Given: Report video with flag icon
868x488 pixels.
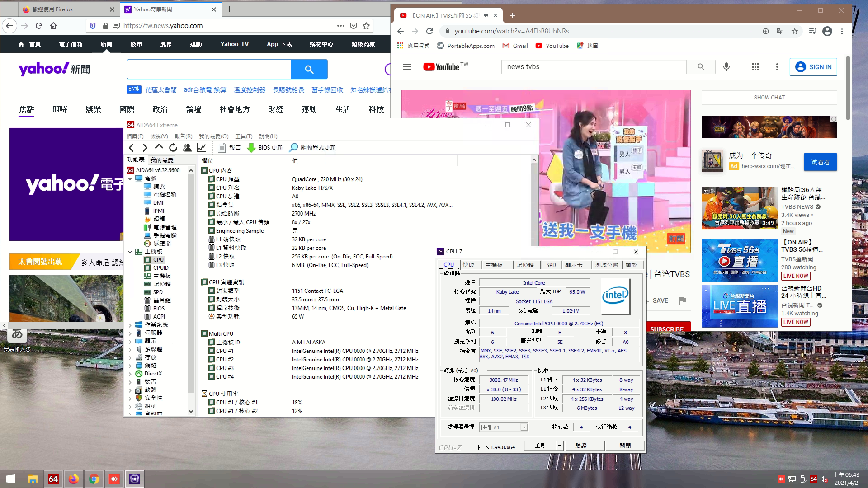Looking at the screenshot, I should tap(683, 300).
